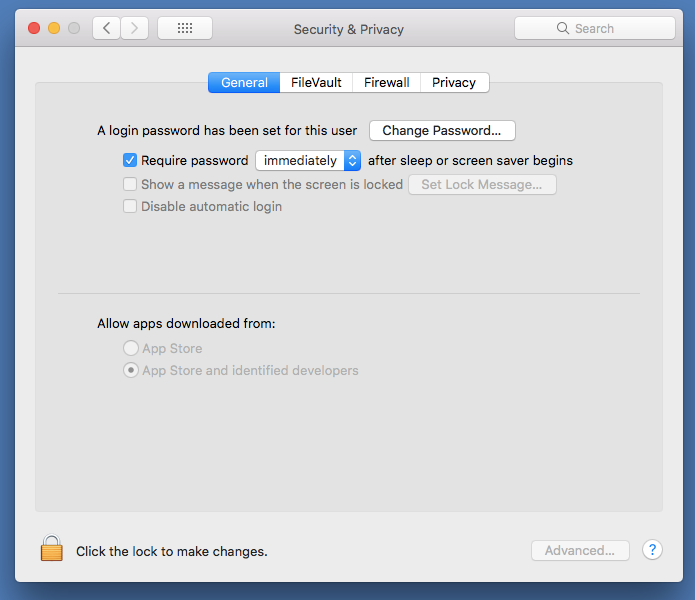The image size is (695, 600).
Task: Click the padlock icon to unlock changes
Action: click(51, 548)
